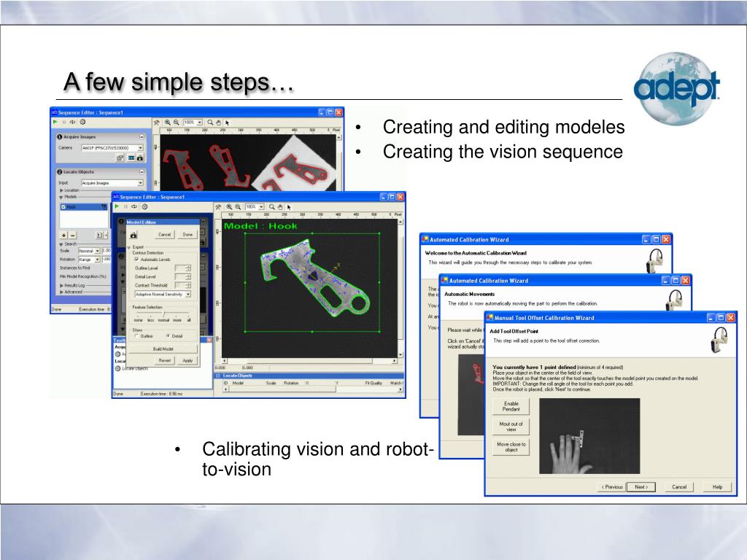Select Detail radio button under Show

pyautogui.click(x=169, y=336)
